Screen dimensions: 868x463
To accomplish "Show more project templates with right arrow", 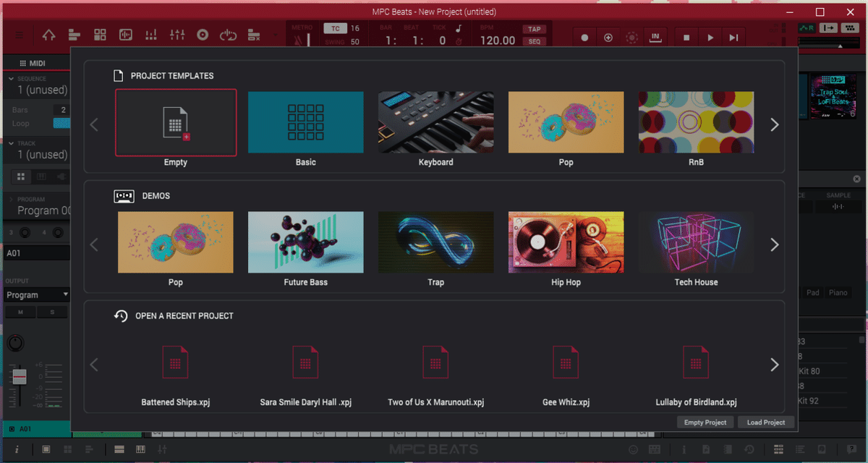I will [x=775, y=124].
